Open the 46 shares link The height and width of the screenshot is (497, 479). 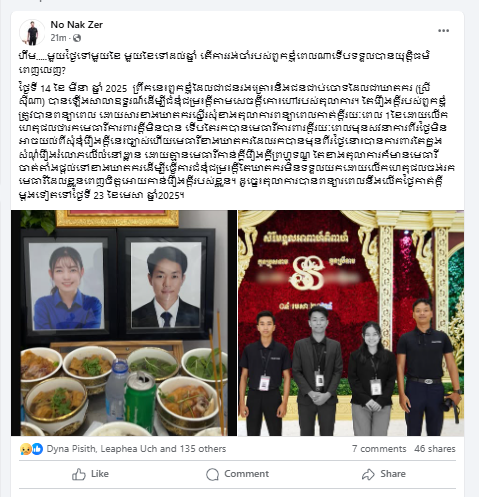click(435, 449)
